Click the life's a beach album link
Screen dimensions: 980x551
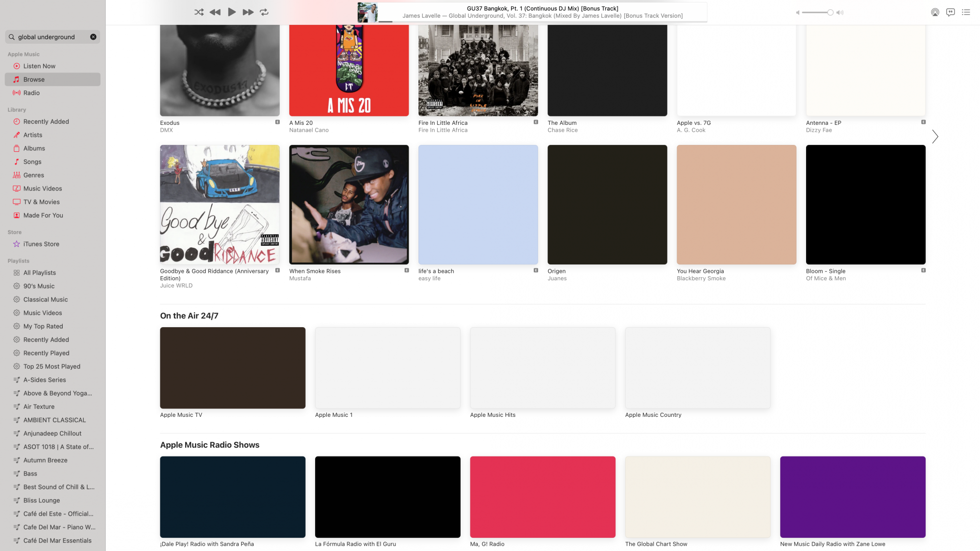(436, 271)
